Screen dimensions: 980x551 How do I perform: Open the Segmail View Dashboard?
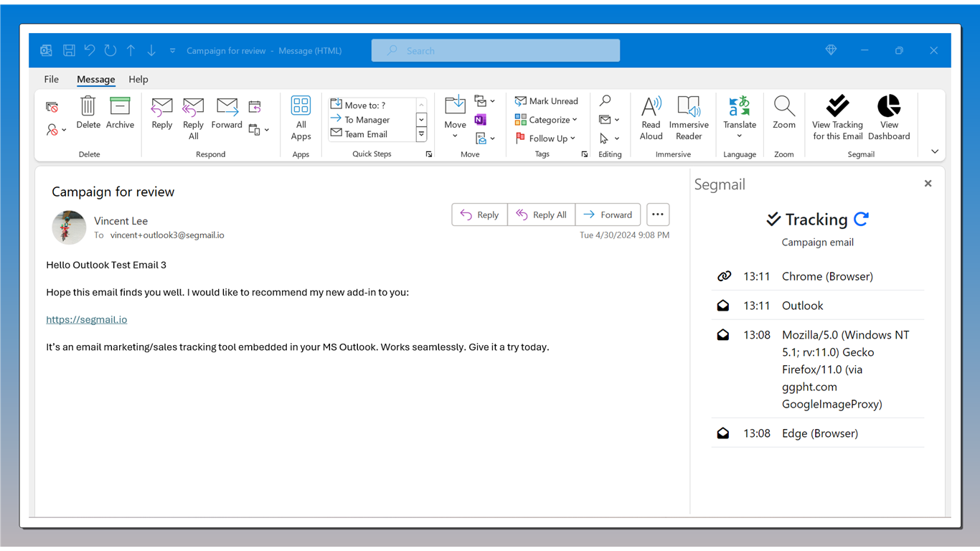click(889, 118)
